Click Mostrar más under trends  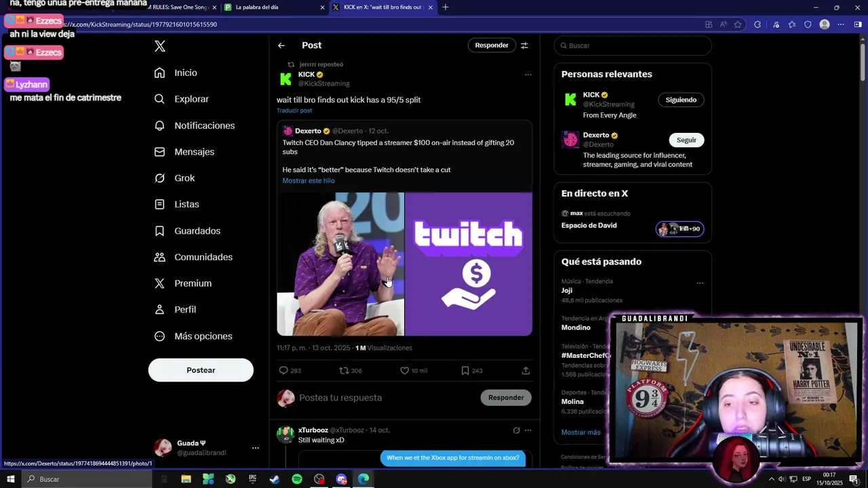[581, 432]
